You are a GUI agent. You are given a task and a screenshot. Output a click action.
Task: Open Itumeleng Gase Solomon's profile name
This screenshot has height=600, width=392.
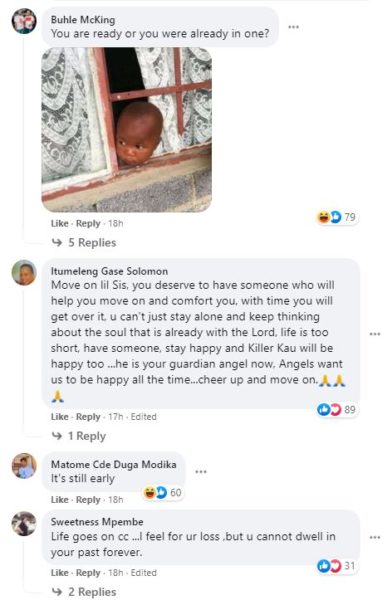click(109, 271)
